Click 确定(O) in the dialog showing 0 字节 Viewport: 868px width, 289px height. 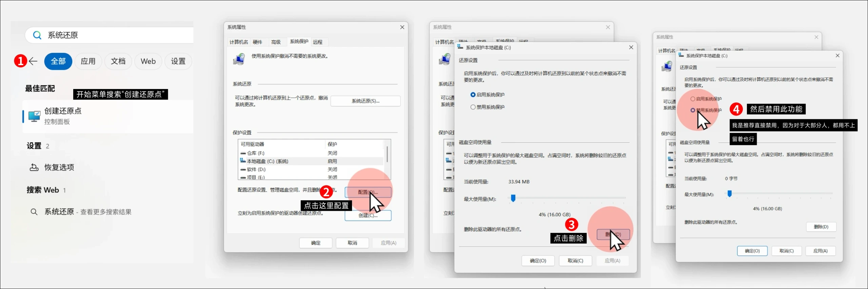[x=752, y=251]
